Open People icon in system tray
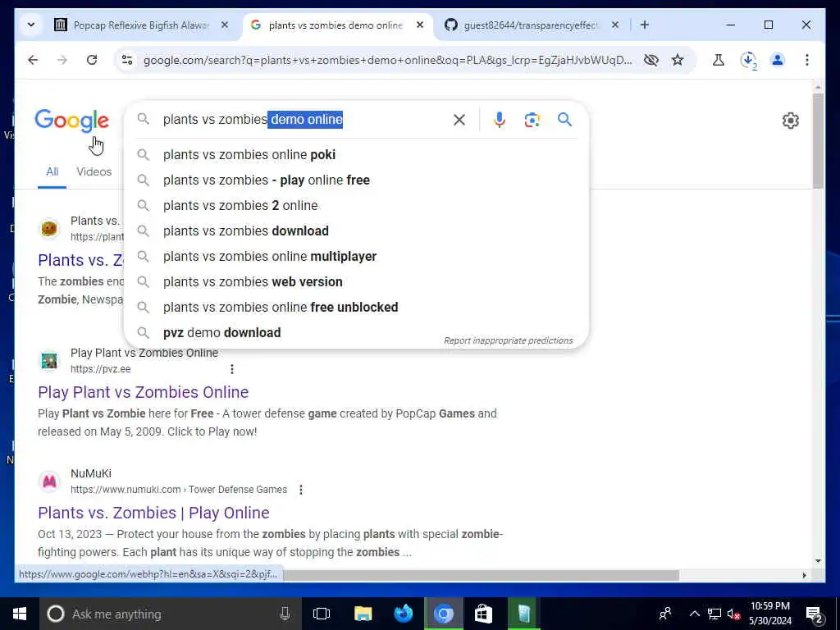 point(665,614)
